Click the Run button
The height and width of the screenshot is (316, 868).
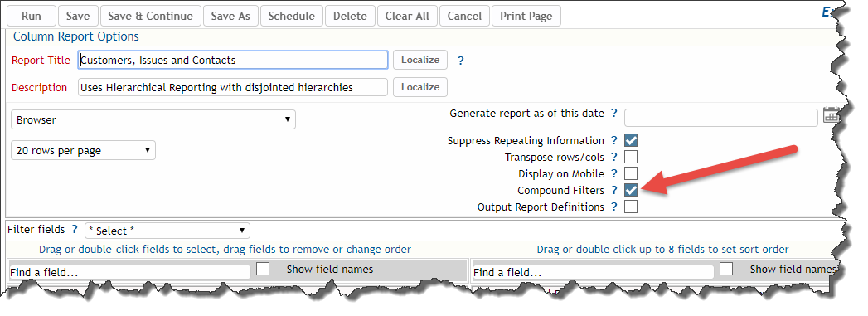[31, 16]
